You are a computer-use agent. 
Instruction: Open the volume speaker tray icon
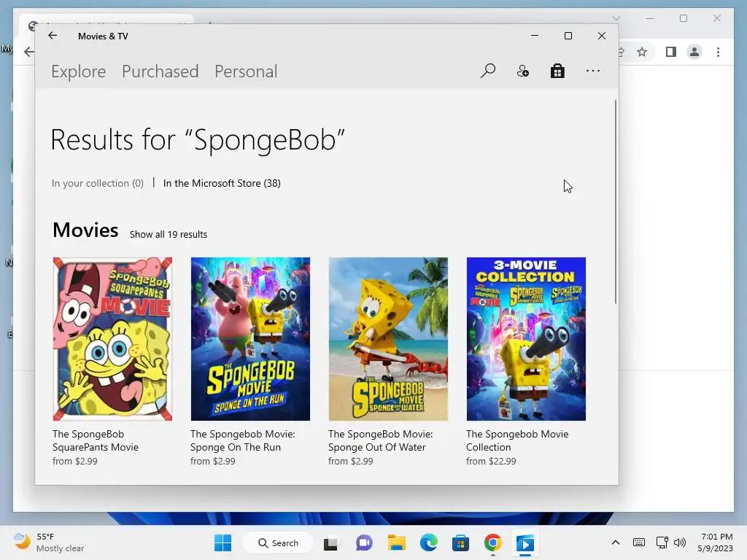click(x=680, y=542)
